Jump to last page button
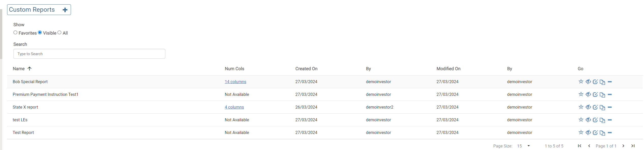 [x=633, y=146]
